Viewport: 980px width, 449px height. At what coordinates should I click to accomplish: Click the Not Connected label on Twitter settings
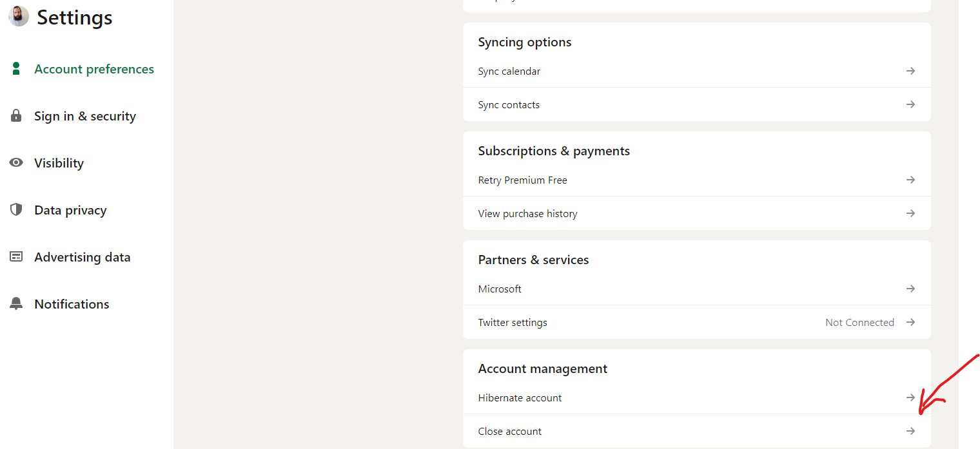tap(860, 322)
